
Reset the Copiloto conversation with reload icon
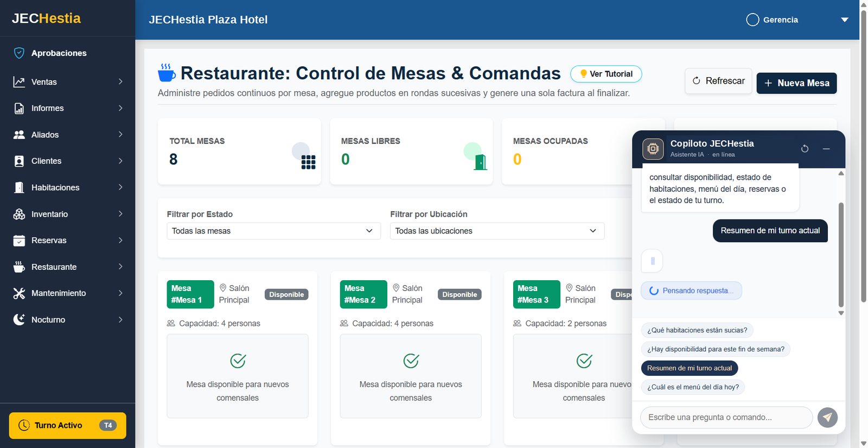click(x=805, y=149)
